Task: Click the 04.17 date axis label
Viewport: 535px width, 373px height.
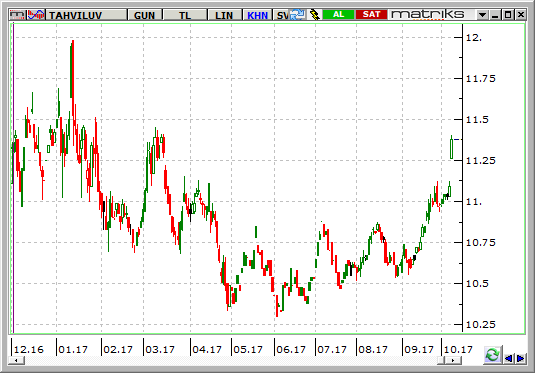Action: coord(207,349)
